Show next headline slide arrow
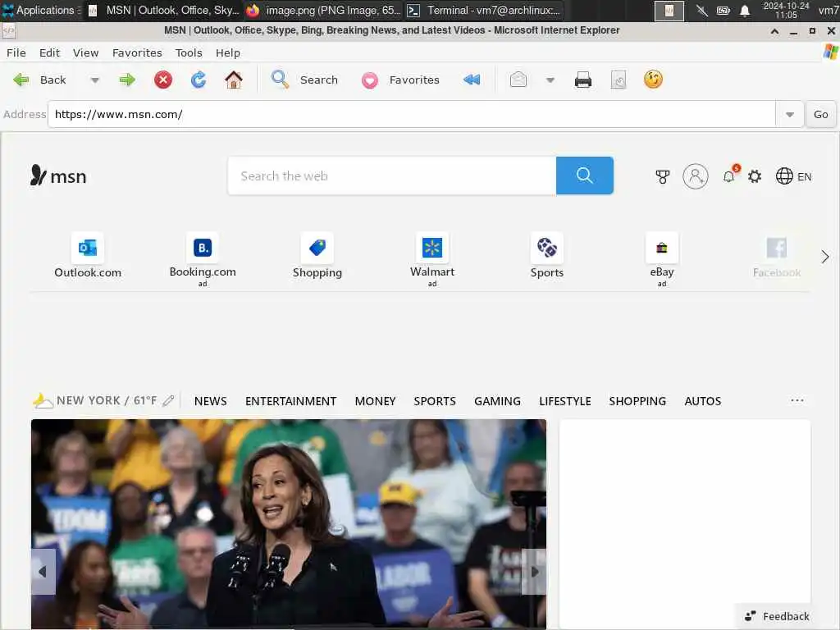This screenshot has height=630, width=840. point(534,572)
